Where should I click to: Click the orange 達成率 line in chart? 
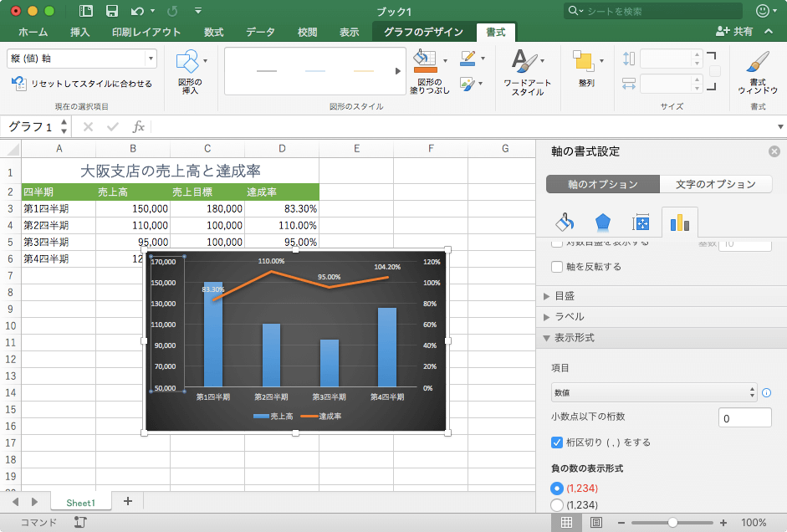pyautogui.click(x=301, y=280)
